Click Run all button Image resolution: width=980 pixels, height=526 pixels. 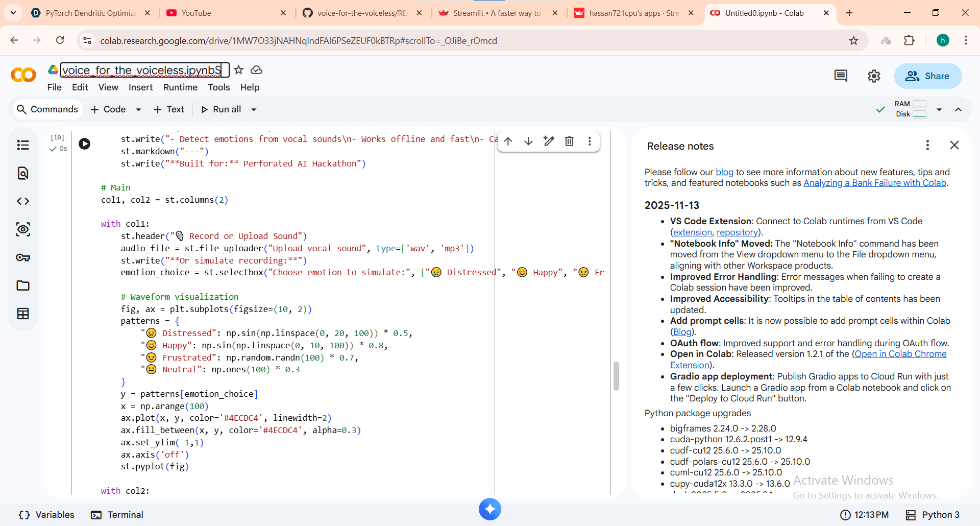(221, 109)
